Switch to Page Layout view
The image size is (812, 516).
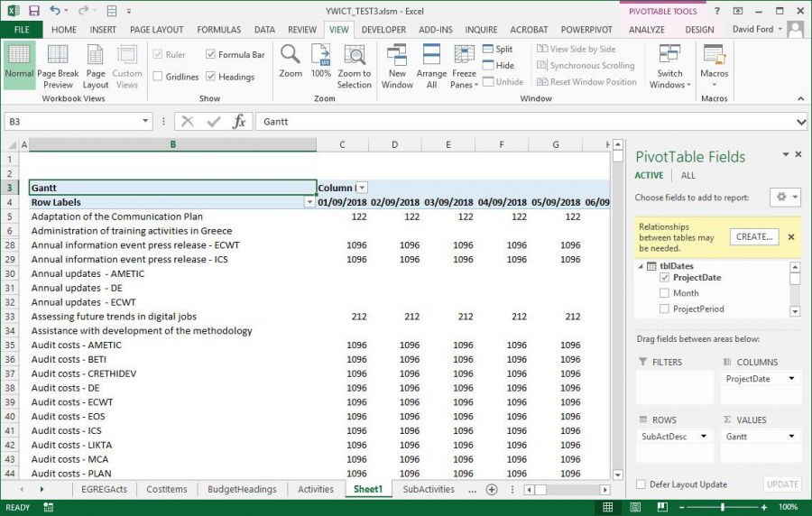(x=96, y=66)
